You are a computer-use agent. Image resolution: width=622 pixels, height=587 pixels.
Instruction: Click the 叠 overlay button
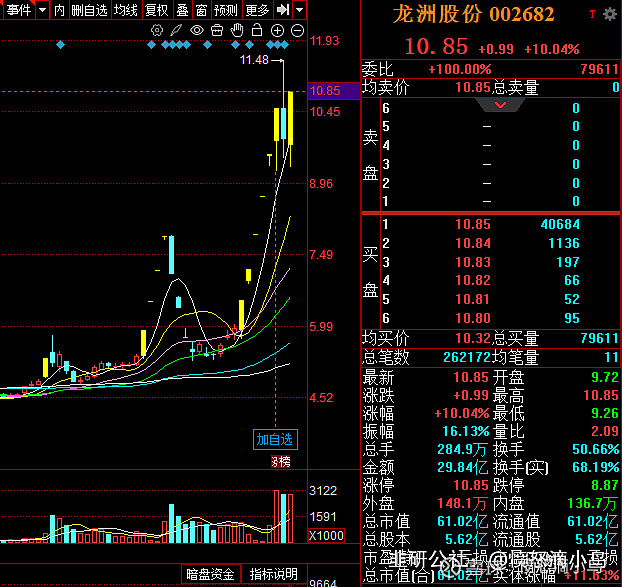pos(182,10)
